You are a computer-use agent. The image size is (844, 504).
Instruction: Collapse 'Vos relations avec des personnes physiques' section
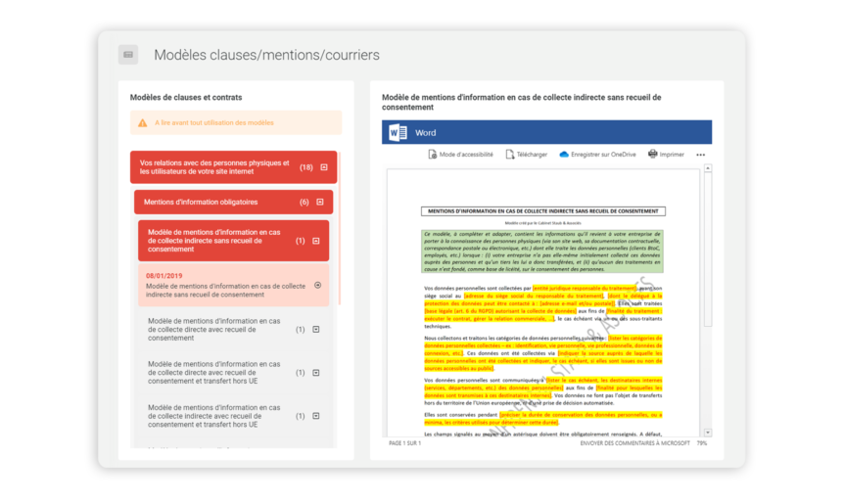(324, 167)
